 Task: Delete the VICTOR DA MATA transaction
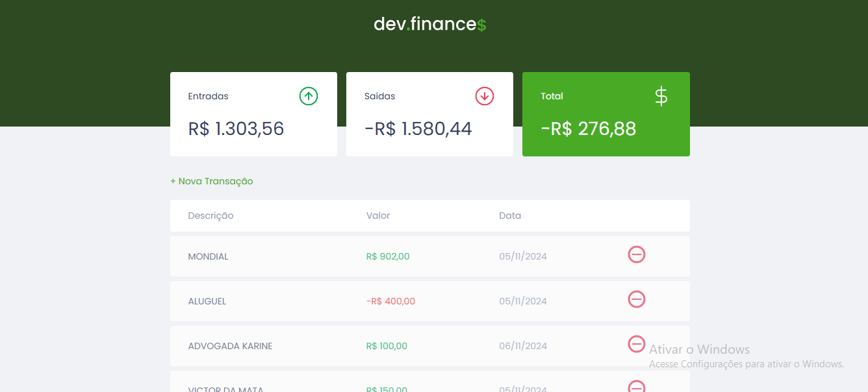(x=637, y=387)
